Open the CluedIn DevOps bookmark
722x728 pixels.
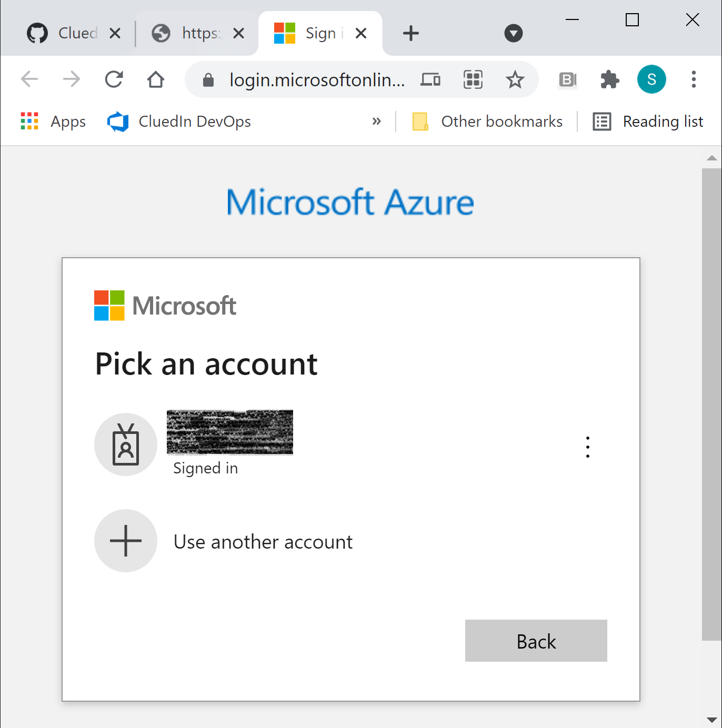point(179,122)
